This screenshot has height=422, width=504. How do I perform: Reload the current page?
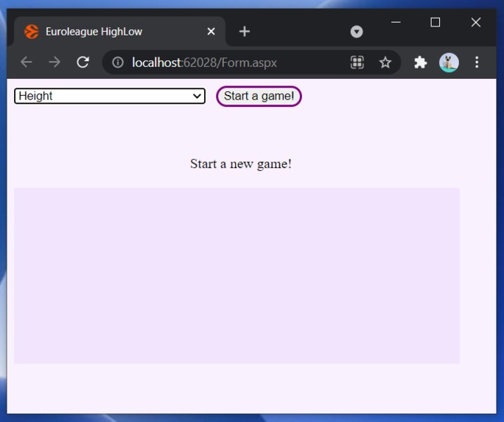(x=83, y=62)
